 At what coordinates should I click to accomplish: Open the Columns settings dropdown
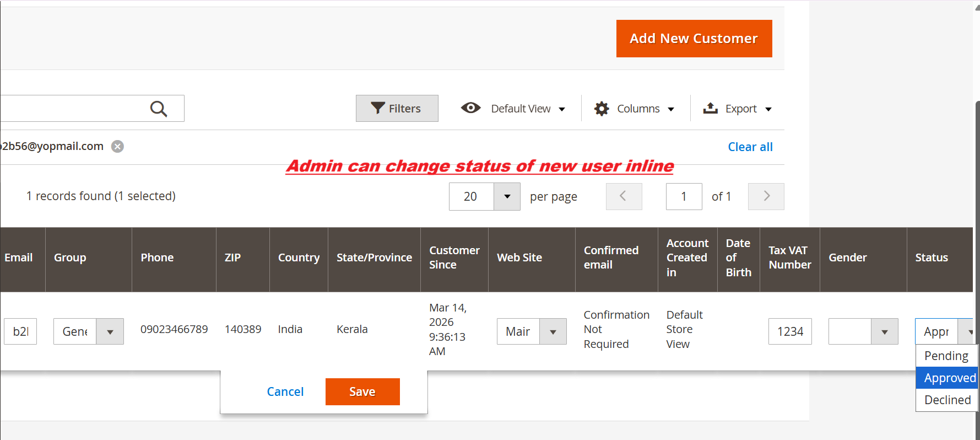pyautogui.click(x=634, y=109)
